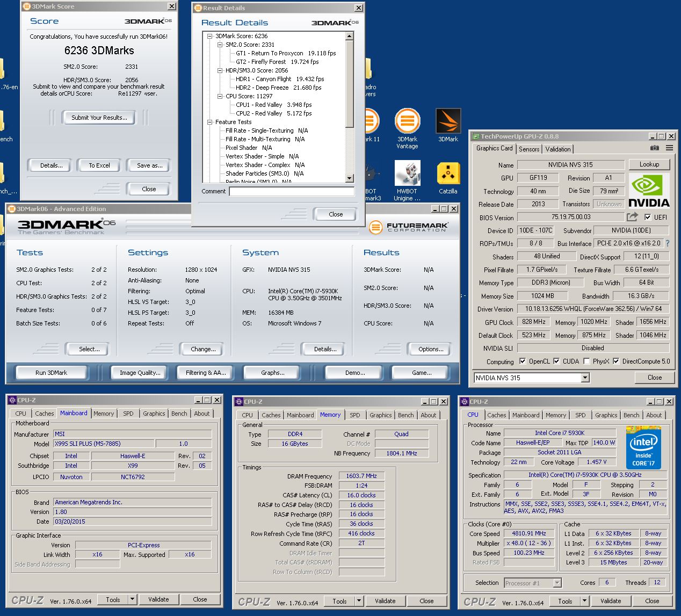This screenshot has width=681, height=616.
Task: Select HDR2 - Deep Freeze result row
Action: click(278, 88)
